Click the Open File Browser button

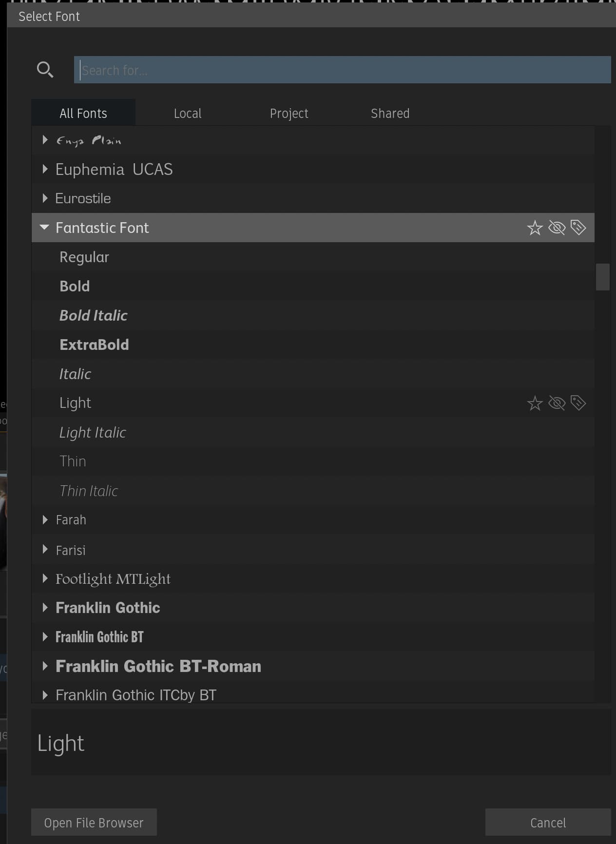click(94, 823)
